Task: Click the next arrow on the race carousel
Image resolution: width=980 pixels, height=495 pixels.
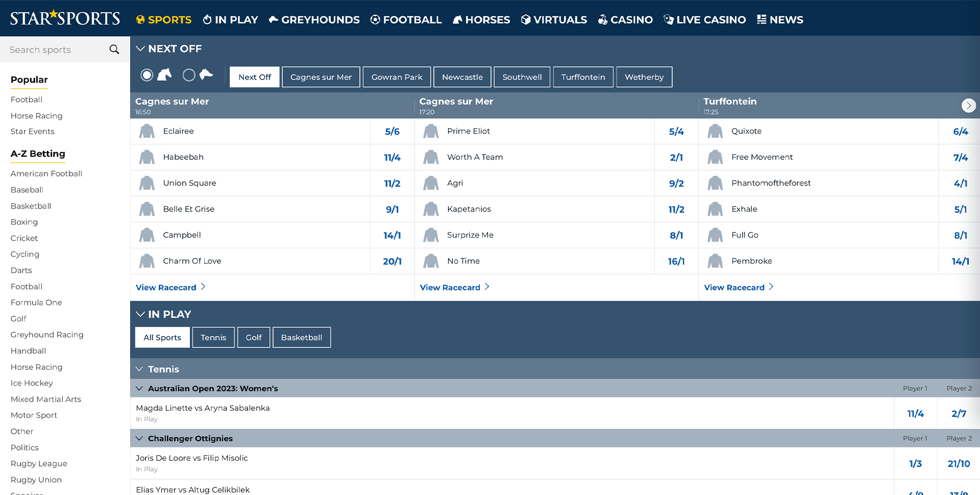Action: [968, 105]
